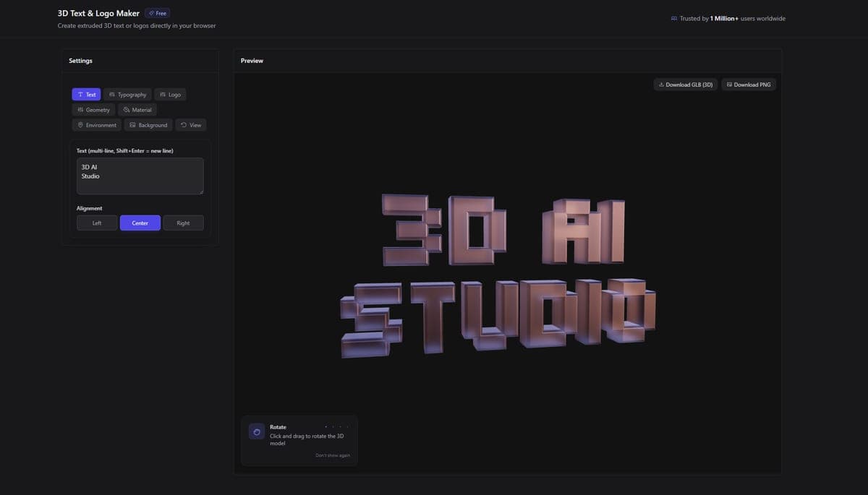Click the Free badge next to title

[x=157, y=13]
